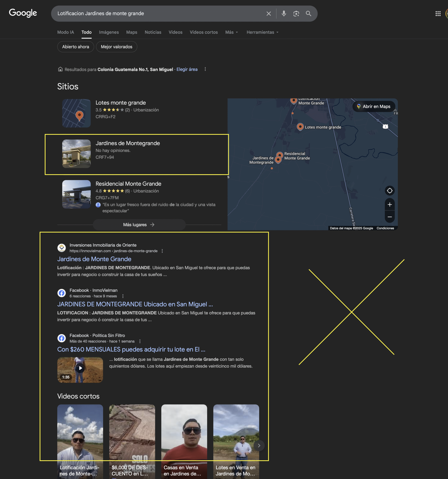Open location results options menu
The width and height of the screenshot is (448, 479).
(x=205, y=69)
